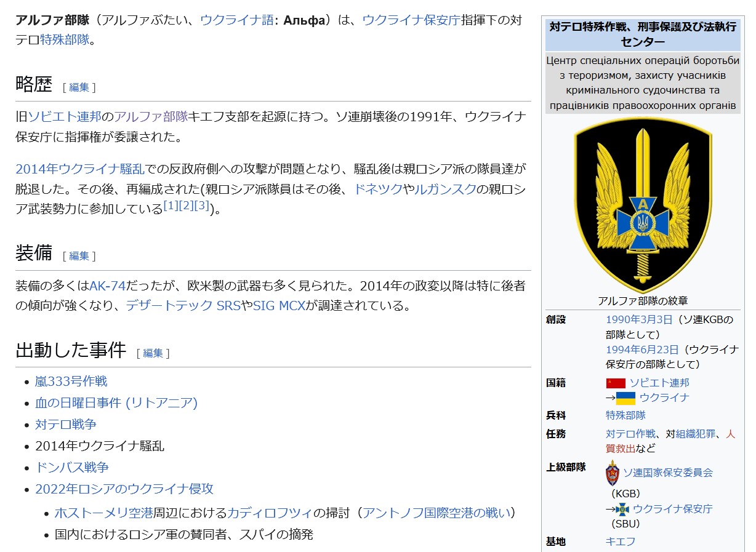This screenshot has height=552, width=756.
Task: Jump to citation [2]
Action: [186, 206]
